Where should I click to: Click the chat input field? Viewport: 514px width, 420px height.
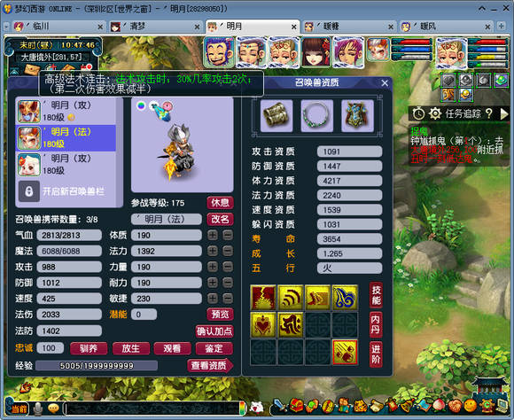click(x=153, y=408)
